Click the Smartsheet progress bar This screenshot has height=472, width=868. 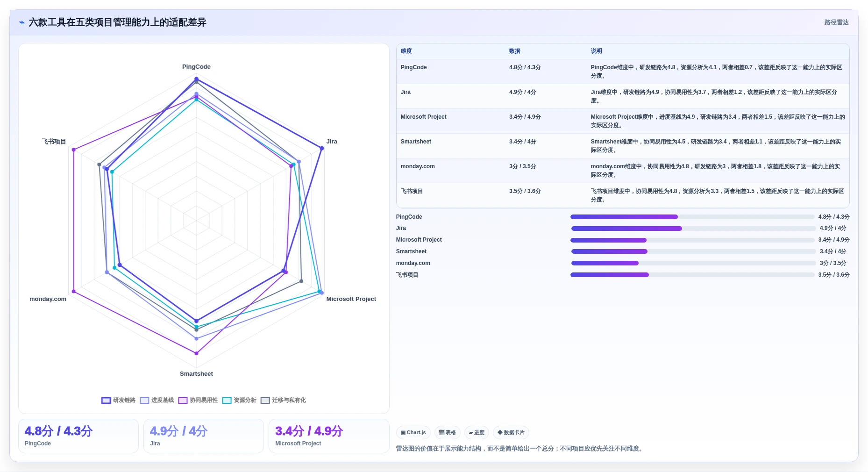693,251
